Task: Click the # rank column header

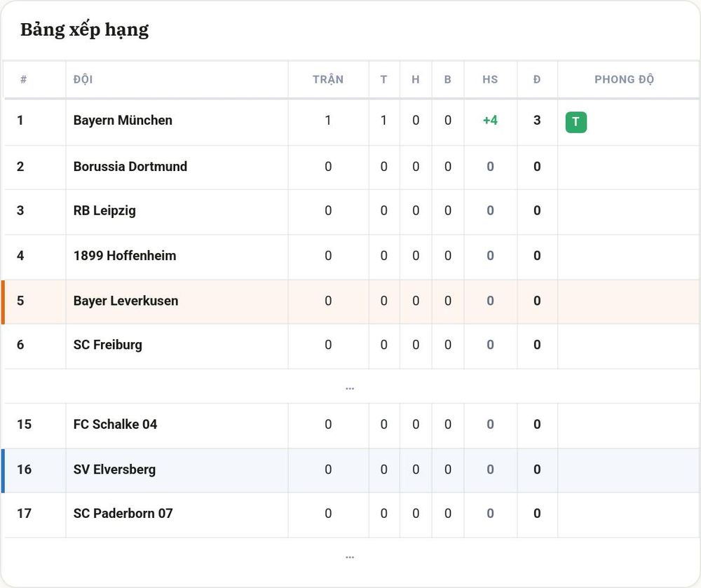Action: 23,79
